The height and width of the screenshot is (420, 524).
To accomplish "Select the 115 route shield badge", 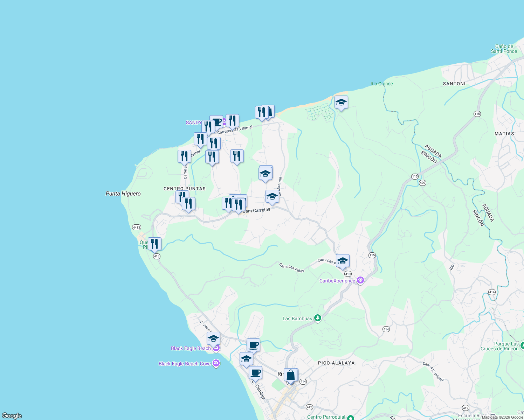I will click(x=372, y=255).
